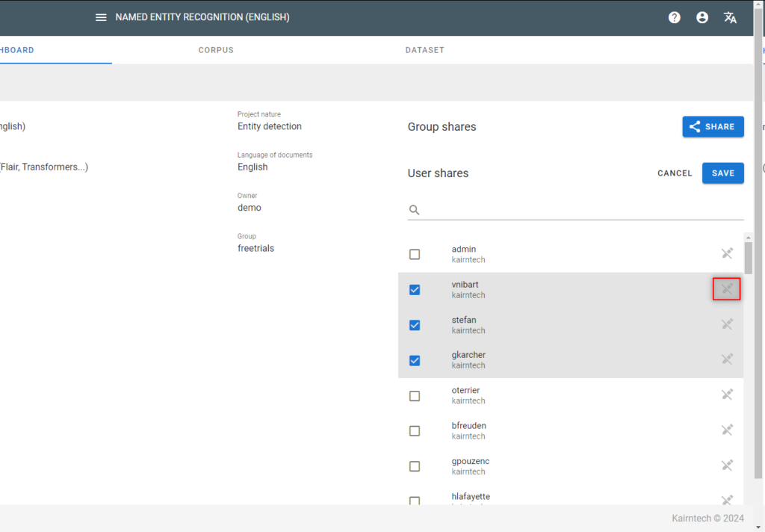Screen dimensions: 765x532
Task: Click the username text vnibart
Action: pos(465,285)
